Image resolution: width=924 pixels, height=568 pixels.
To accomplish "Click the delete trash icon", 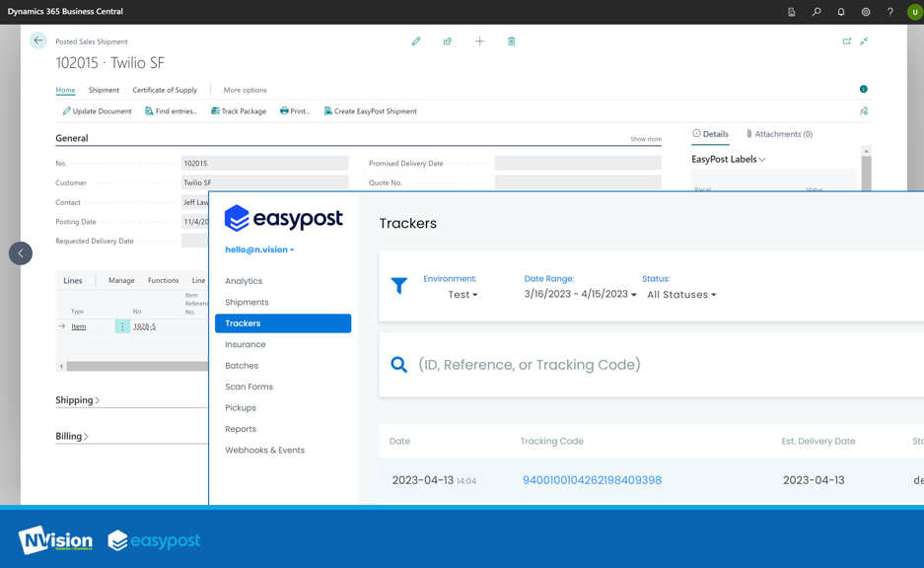I will coord(511,41).
